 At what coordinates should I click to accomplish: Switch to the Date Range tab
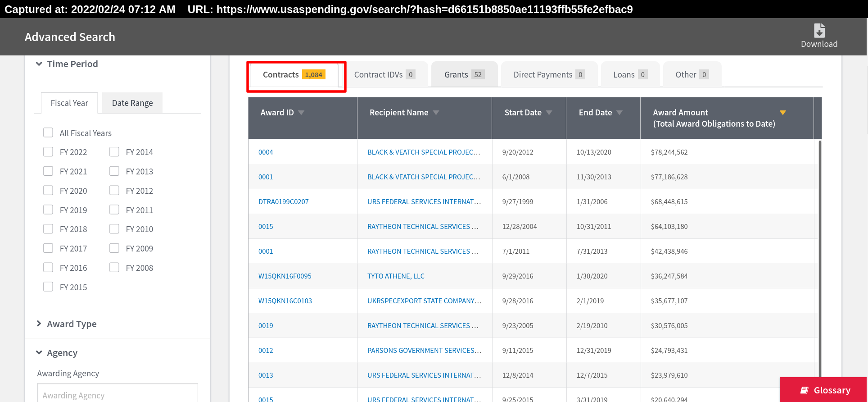pyautogui.click(x=132, y=103)
